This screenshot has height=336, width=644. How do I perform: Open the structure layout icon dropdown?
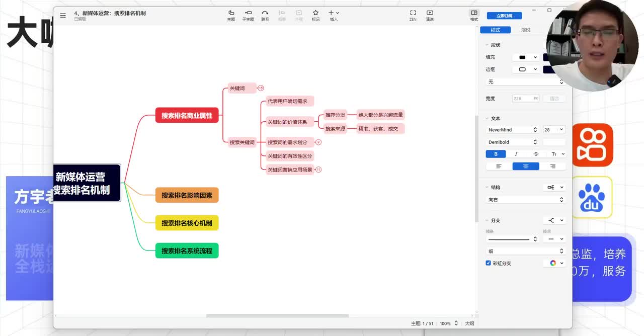pyautogui.click(x=554, y=187)
